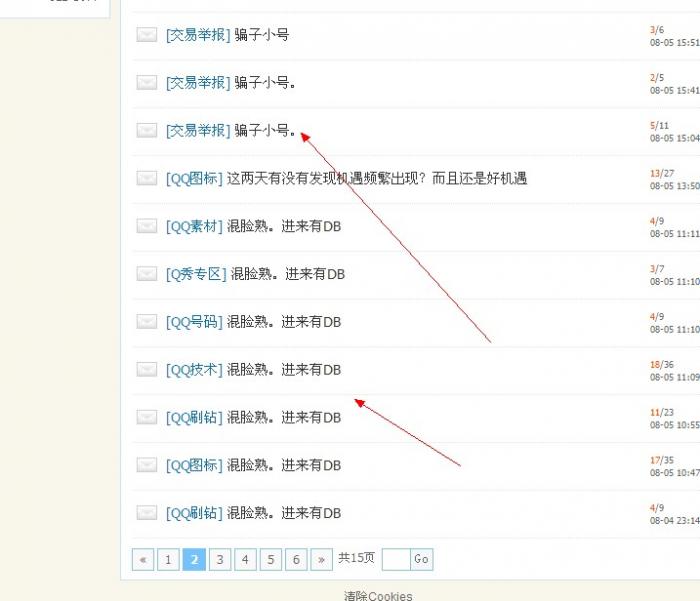Screen dimensions: 700x601
Task: Select page 1 in pagination
Action: (x=168, y=559)
